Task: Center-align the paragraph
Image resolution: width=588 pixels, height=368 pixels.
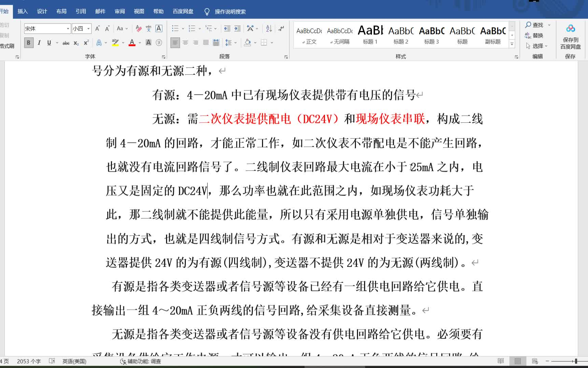Action: coord(185,43)
